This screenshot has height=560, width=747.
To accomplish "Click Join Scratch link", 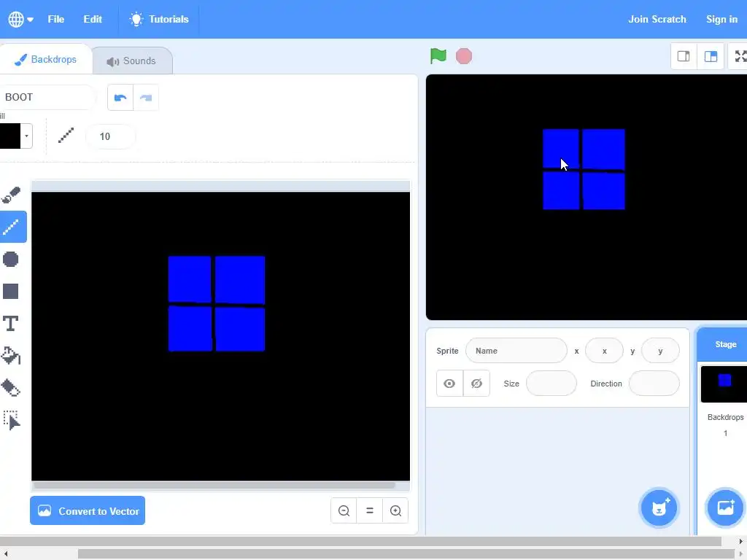I will click(657, 19).
